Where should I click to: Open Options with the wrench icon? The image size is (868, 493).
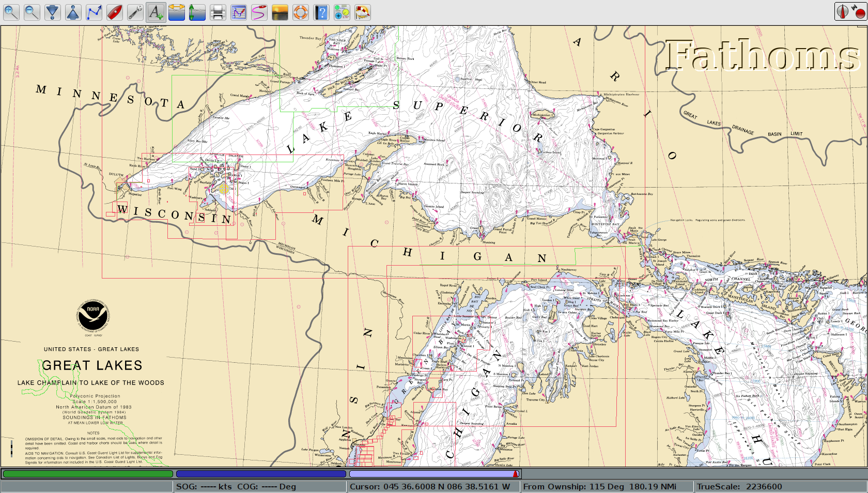coord(135,12)
